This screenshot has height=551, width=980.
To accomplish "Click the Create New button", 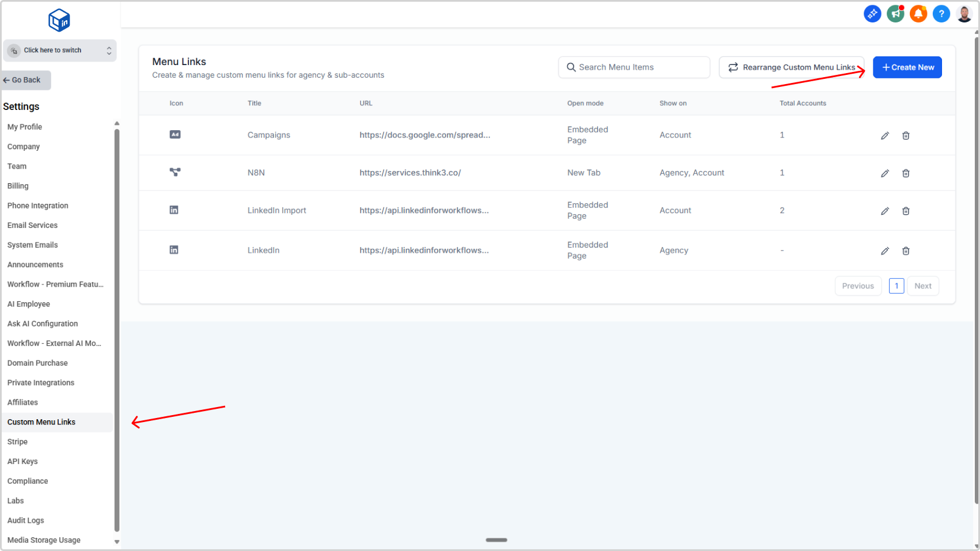I will [907, 67].
